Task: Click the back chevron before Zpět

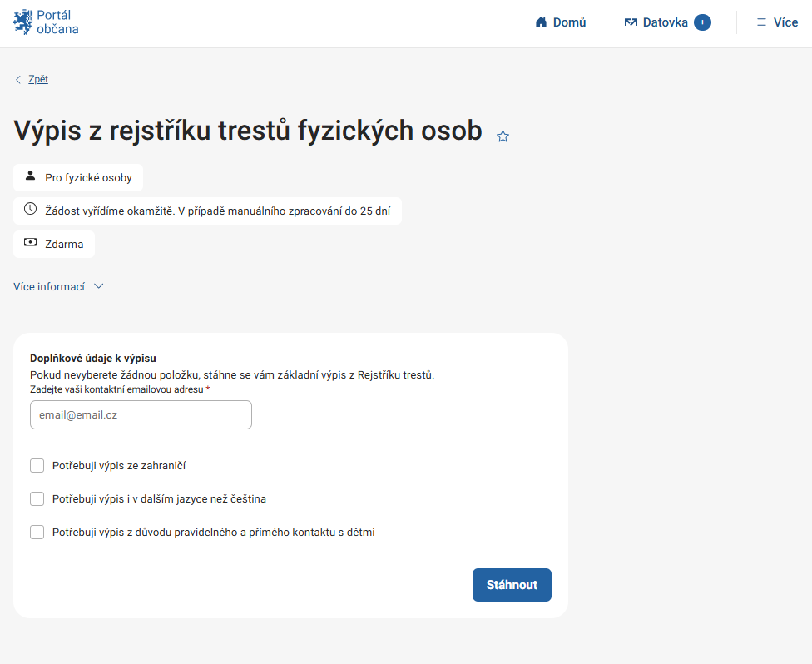Action: [x=17, y=79]
